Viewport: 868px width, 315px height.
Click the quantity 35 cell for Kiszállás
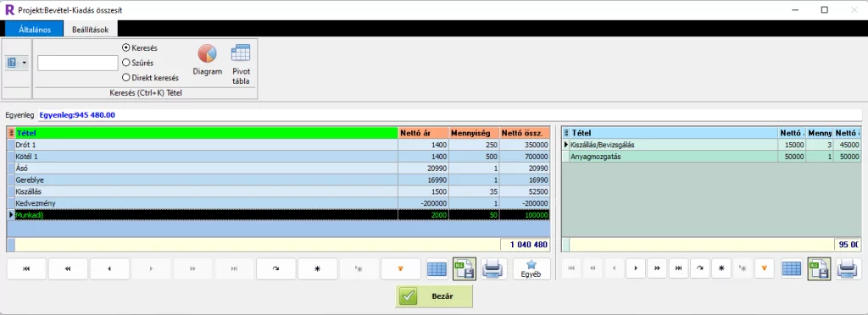pyautogui.click(x=473, y=191)
